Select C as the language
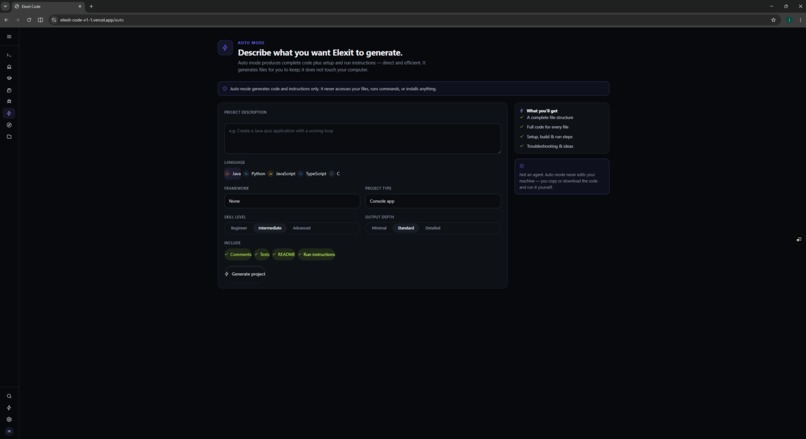 (x=335, y=174)
